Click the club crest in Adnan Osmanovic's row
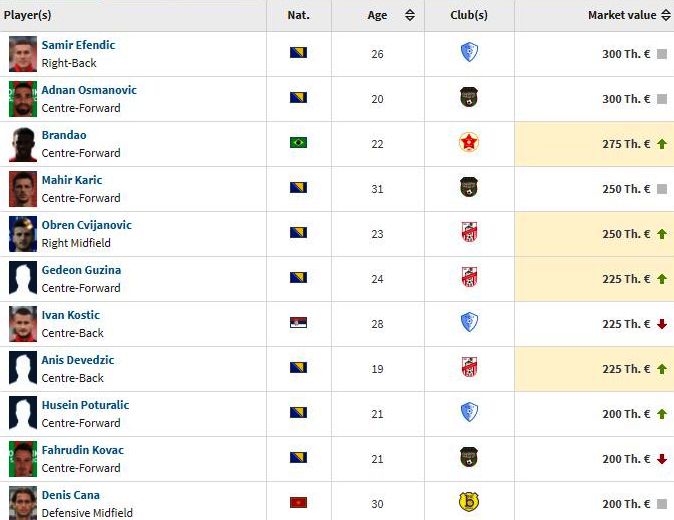 pos(469,97)
